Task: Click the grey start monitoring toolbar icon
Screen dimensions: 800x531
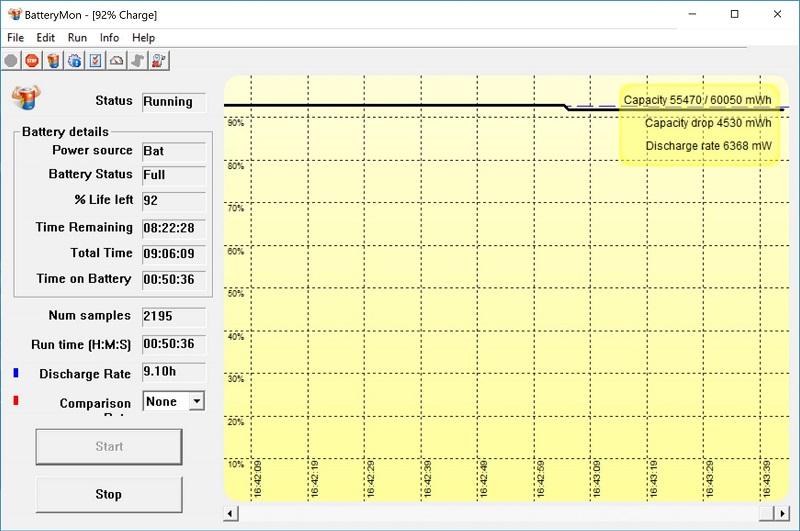Action: (x=11, y=61)
